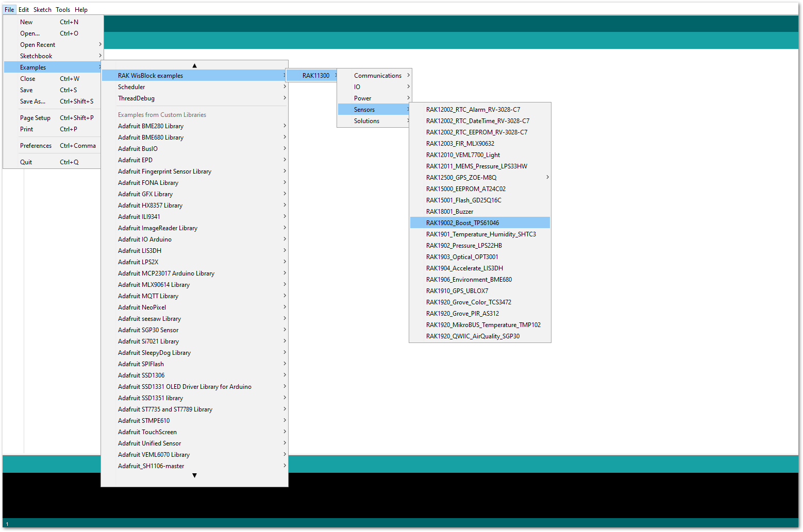The width and height of the screenshot is (803, 532).
Task: Open Adafruit MQTT Library submenu
Action: [x=194, y=296]
